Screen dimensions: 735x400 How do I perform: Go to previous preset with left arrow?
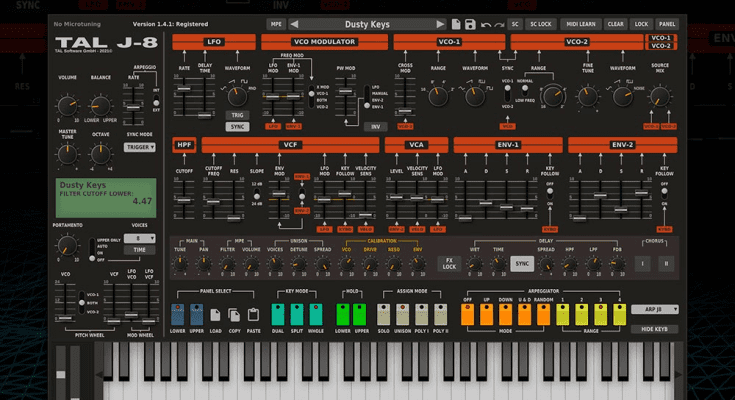click(296, 23)
